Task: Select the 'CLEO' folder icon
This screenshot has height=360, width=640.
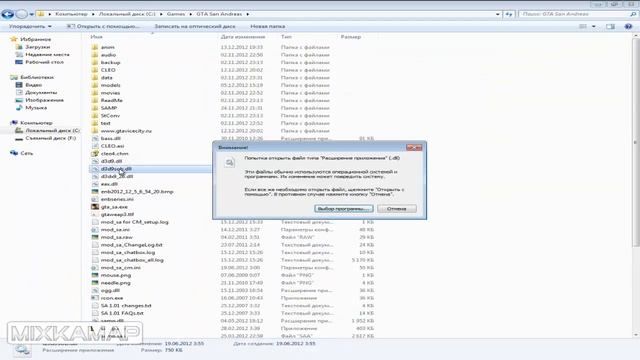Action: point(95,70)
